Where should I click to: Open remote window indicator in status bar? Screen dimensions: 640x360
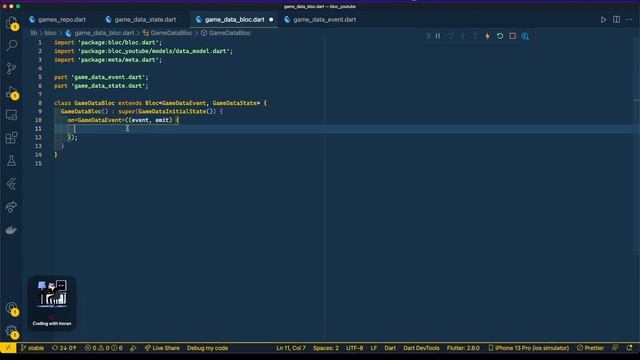click(8, 348)
